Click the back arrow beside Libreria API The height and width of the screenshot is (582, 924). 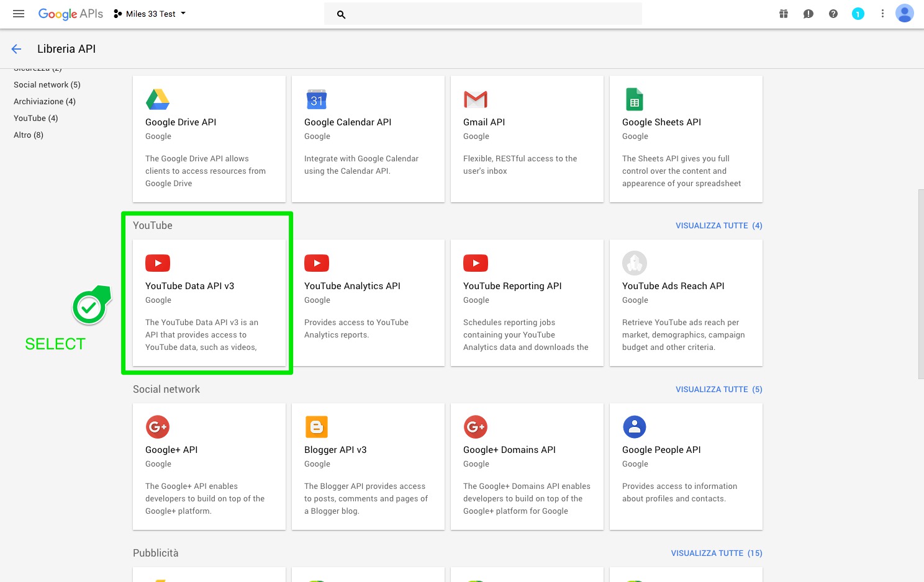(17, 49)
